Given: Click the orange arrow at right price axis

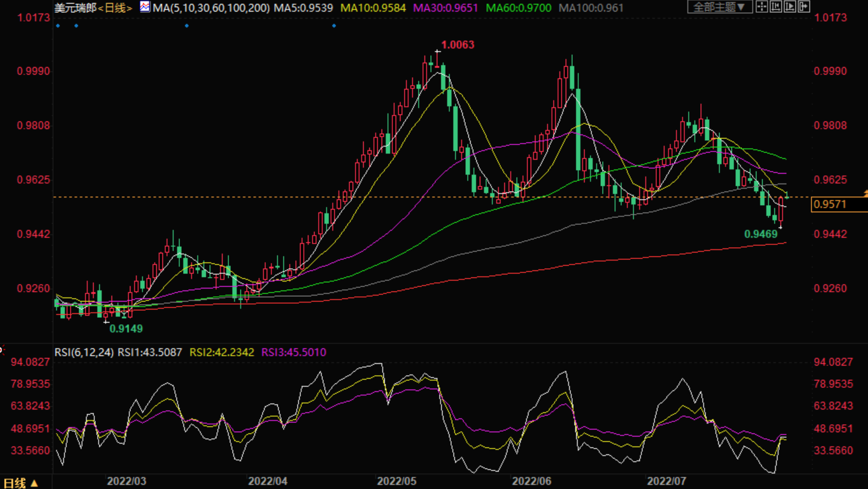Looking at the screenshot, I should pyautogui.click(x=865, y=193).
